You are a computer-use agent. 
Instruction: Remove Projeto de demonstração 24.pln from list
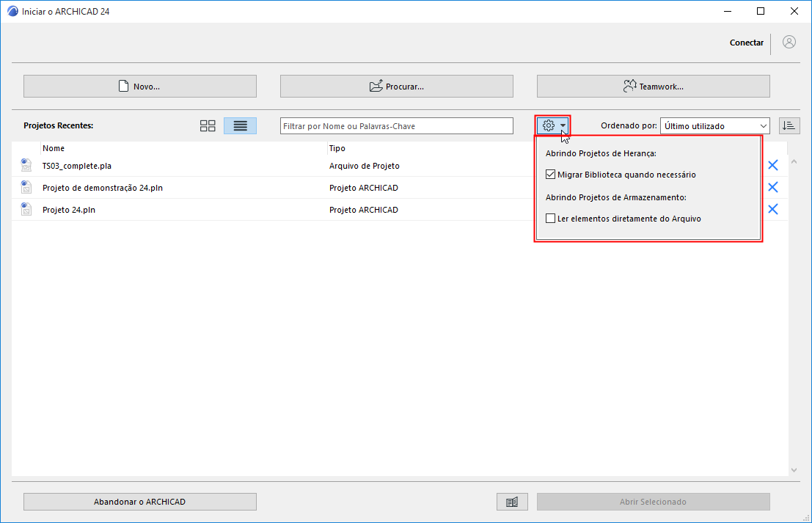tap(772, 187)
